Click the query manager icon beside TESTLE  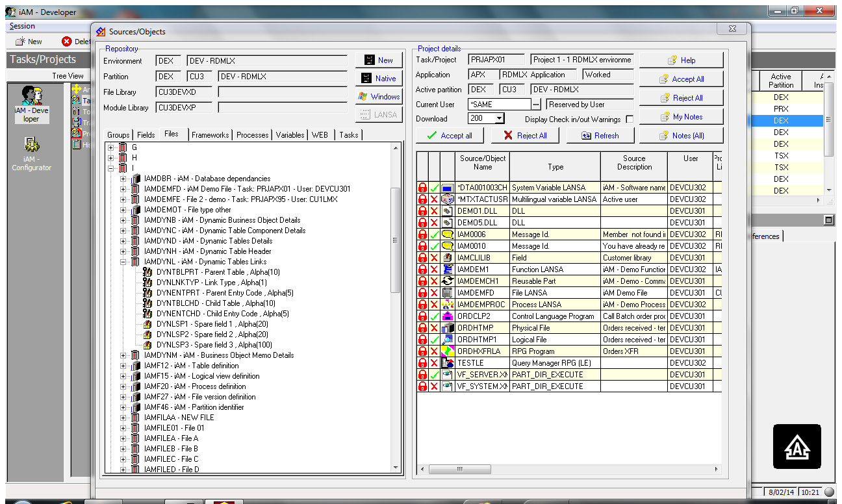447,363
